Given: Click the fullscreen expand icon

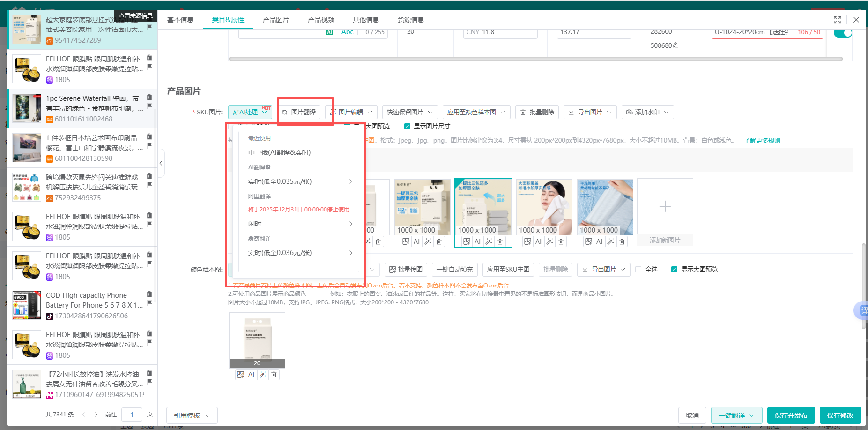Looking at the screenshot, I should point(838,20).
